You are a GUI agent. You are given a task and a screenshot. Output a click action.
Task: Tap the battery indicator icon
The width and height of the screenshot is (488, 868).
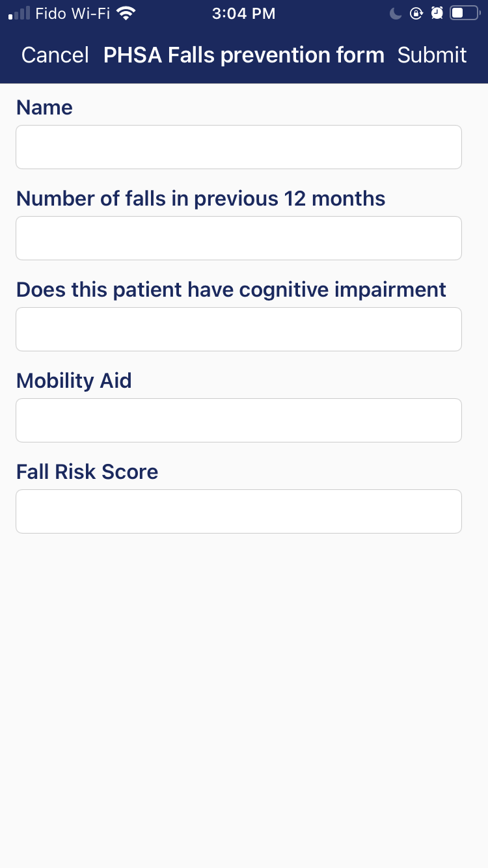click(x=465, y=14)
